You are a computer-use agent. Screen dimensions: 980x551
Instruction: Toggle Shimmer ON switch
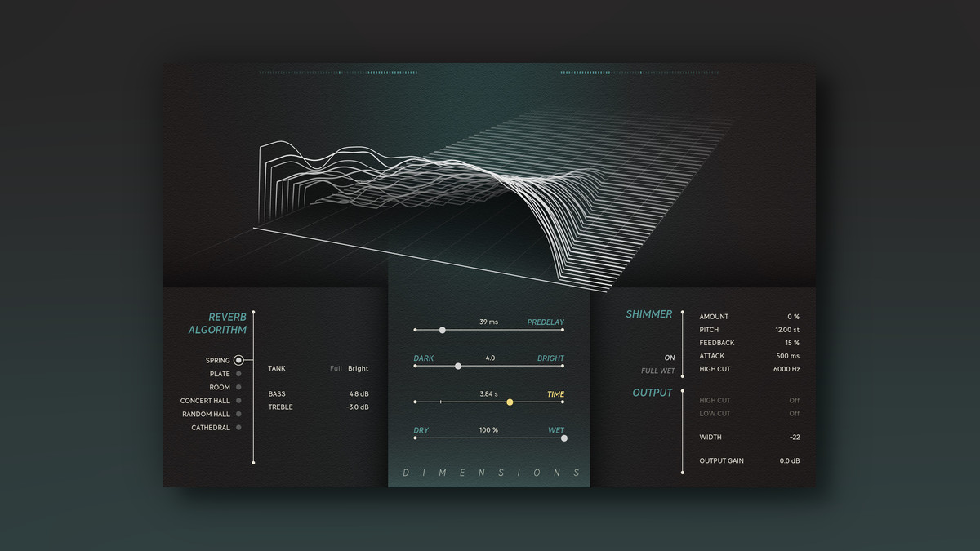(670, 358)
